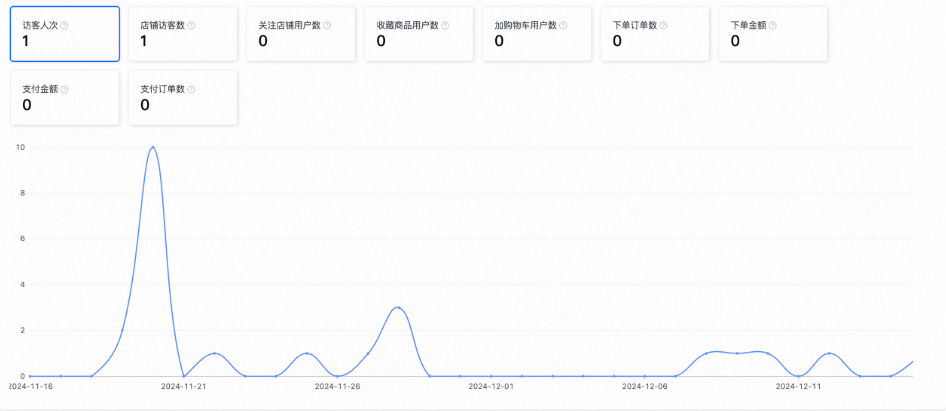Click the question mark next to 下单金额

772,25
